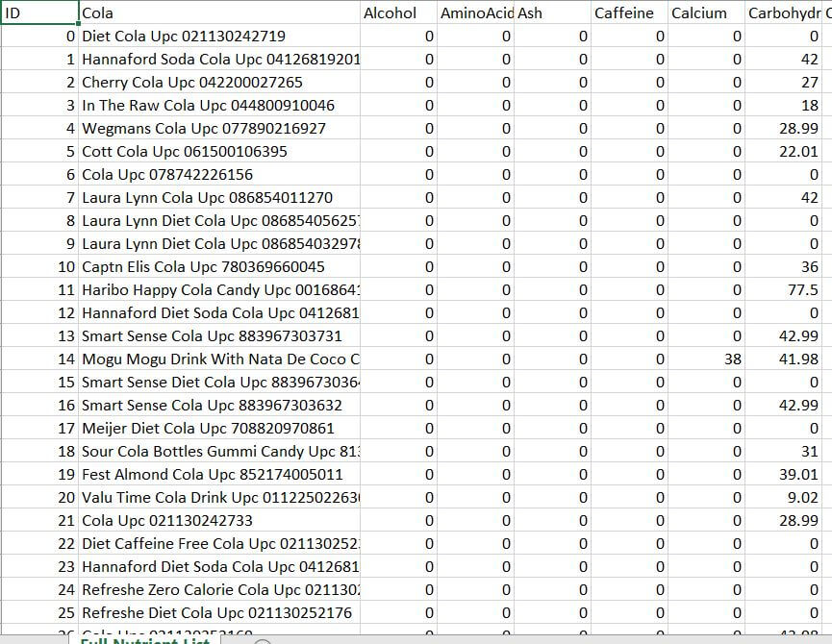
Task: Click the Calcium column header cell
Action: click(706, 12)
